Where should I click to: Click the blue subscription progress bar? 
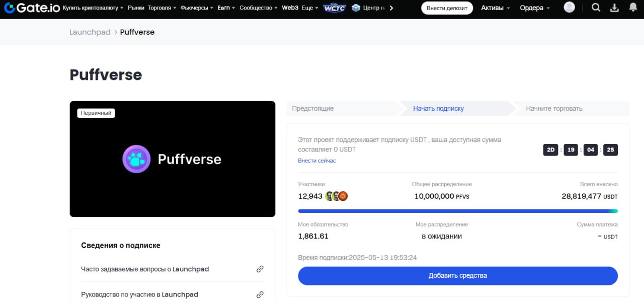458,211
